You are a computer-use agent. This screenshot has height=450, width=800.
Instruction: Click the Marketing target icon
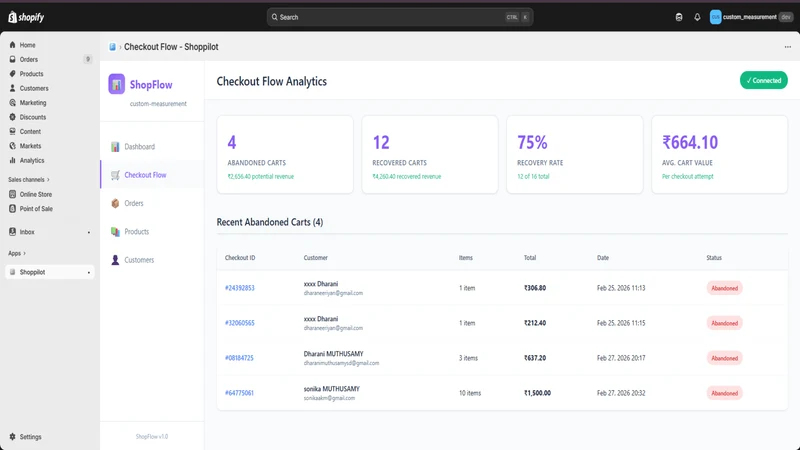point(12,103)
